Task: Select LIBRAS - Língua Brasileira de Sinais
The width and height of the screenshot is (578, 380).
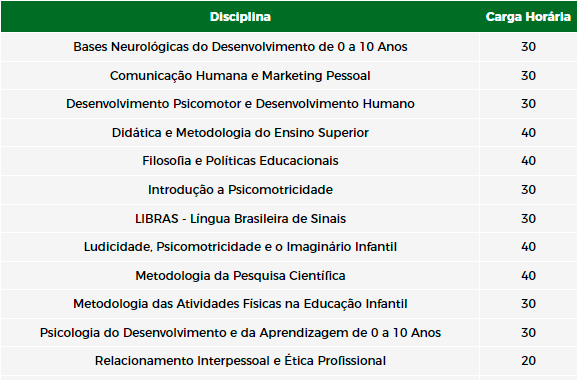Action: point(240,219)
